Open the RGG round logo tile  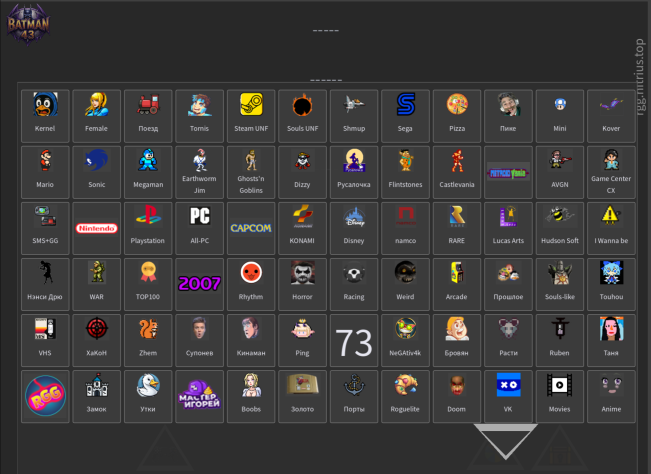pos(45,397)
